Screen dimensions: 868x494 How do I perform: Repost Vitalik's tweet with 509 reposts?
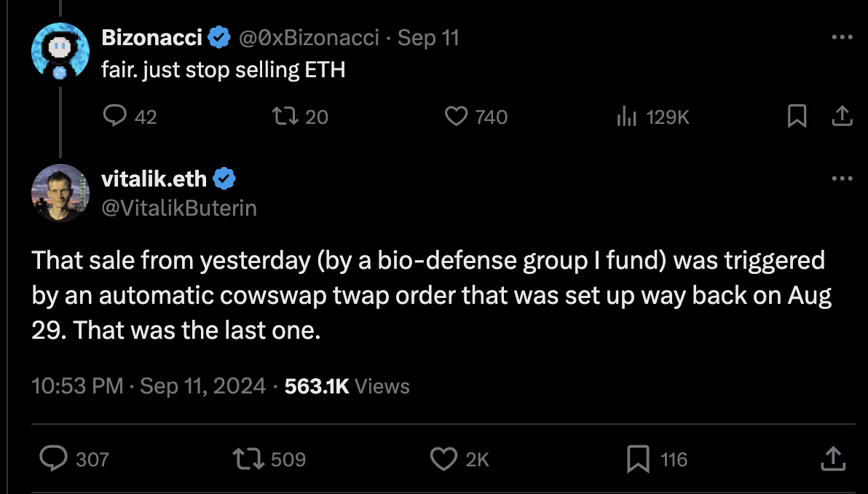tap(247, 458)
